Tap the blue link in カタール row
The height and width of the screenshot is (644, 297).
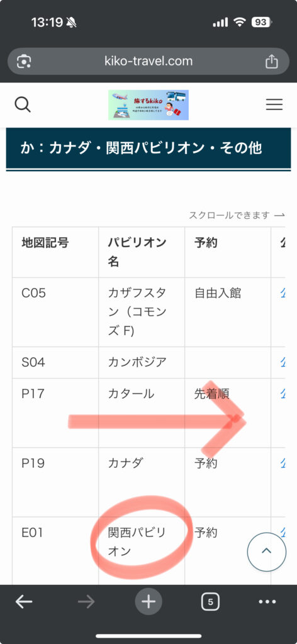point(283,394)
